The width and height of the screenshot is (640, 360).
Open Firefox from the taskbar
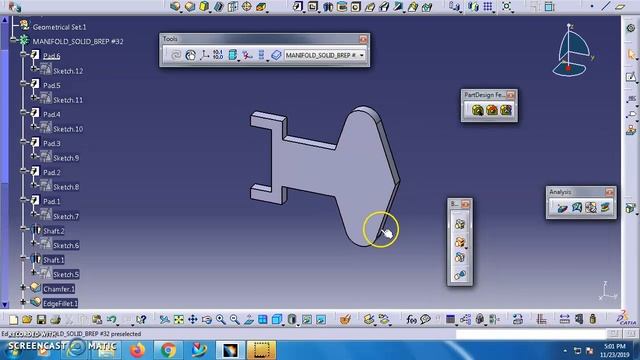[138, 350]
